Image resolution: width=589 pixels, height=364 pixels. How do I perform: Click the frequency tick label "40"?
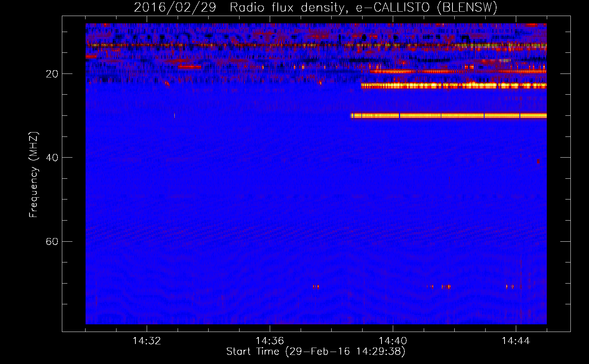coord(52,158)
